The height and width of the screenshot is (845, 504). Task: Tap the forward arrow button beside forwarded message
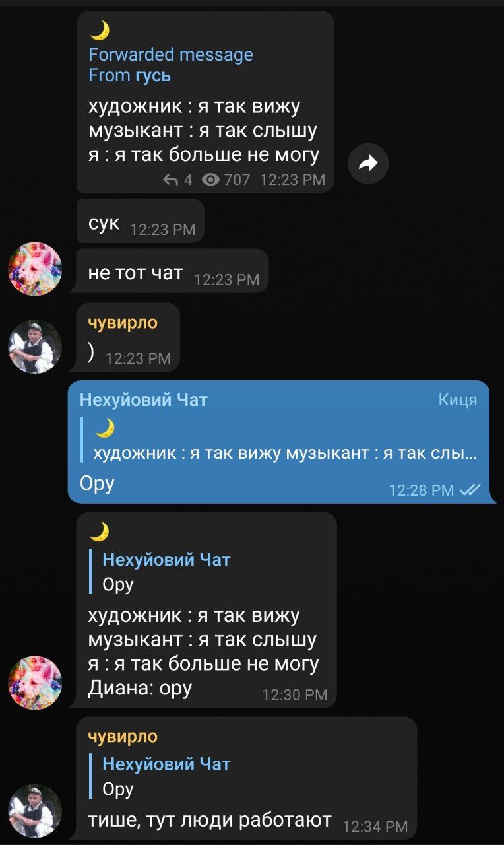pos(368,163)
